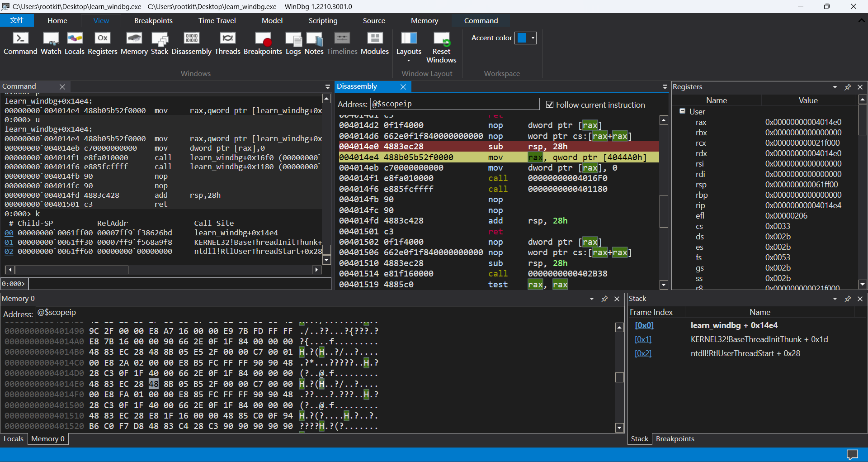Collapse the User registers group
The image size is (868, 462).
point(682,111)
